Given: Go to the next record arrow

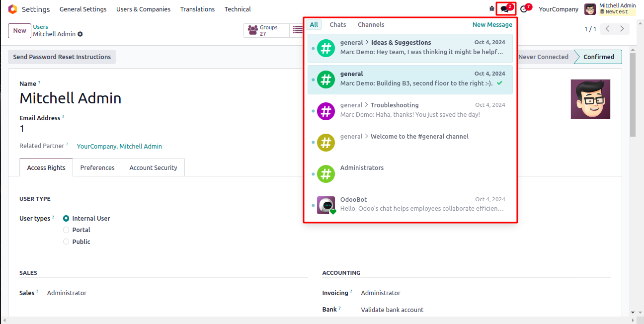Looking at the screenshot, I should [x=622, y=29].
